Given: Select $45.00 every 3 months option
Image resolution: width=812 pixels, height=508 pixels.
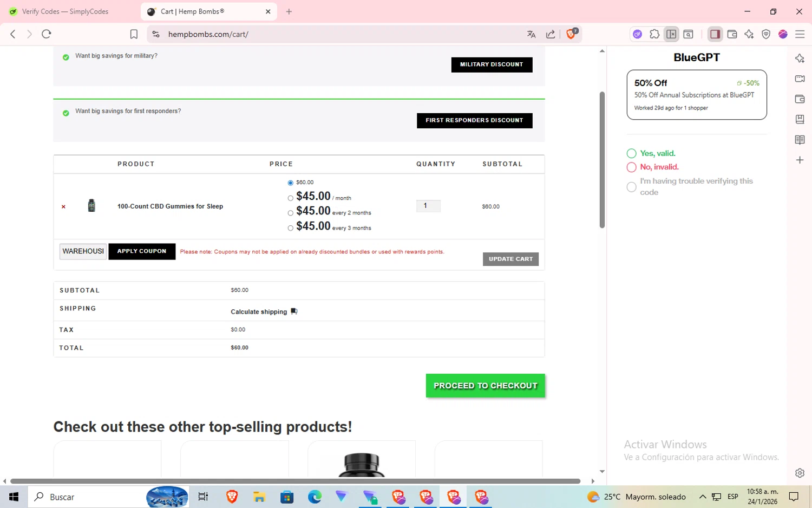Looking at the screenshot, I should point(291,228).
